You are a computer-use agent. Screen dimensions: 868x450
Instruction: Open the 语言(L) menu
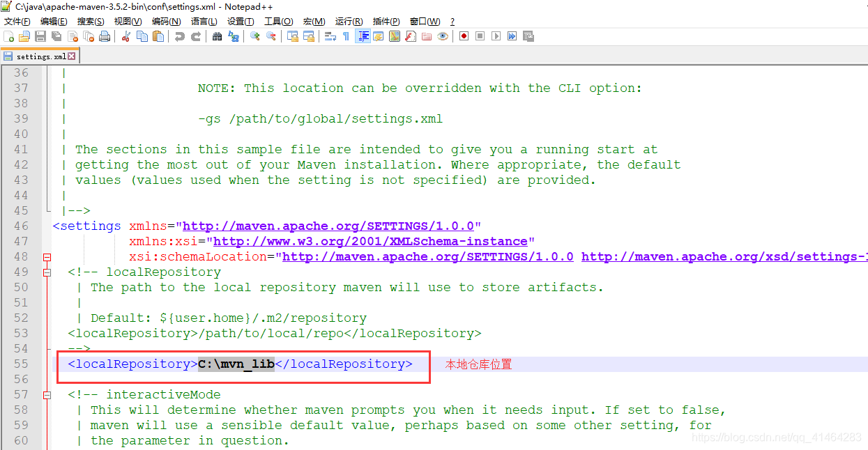click(x=204, y=22)
